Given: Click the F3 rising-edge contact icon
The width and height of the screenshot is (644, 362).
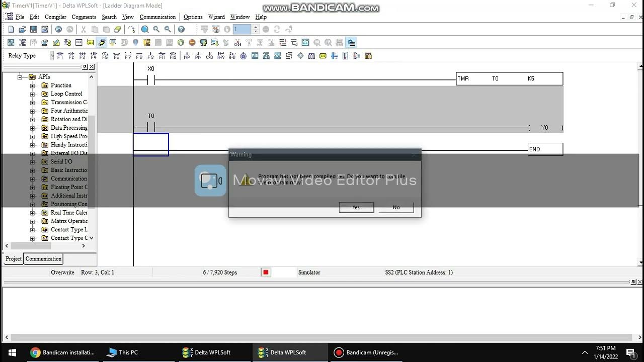Looking at the screenshot, I should (x=83, y=56).
